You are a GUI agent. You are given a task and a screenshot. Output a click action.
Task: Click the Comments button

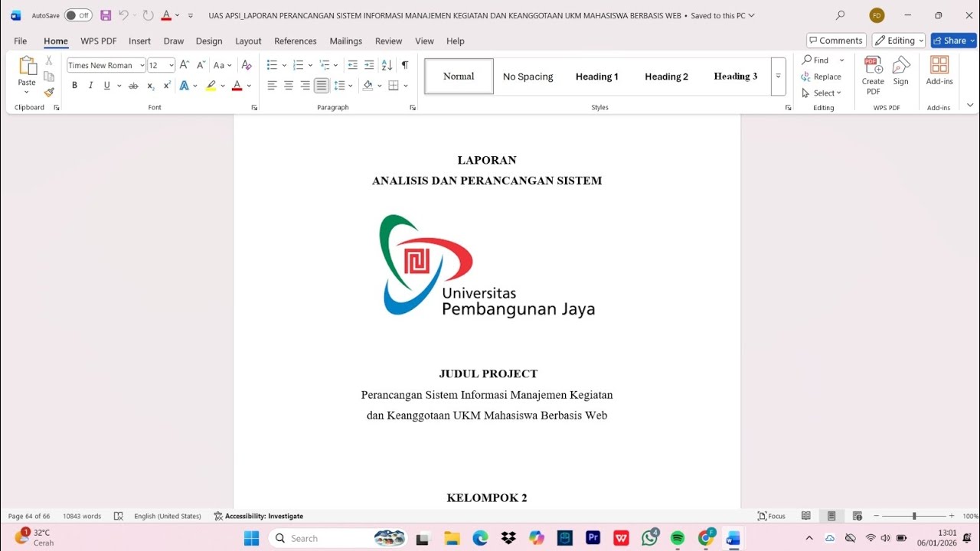[836, 41]
